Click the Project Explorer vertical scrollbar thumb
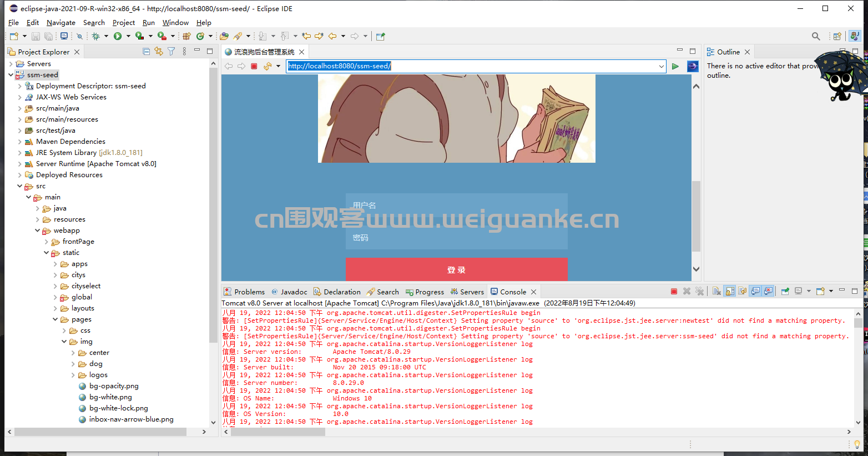Screen dimensions: 868x456 click(213, 206)
